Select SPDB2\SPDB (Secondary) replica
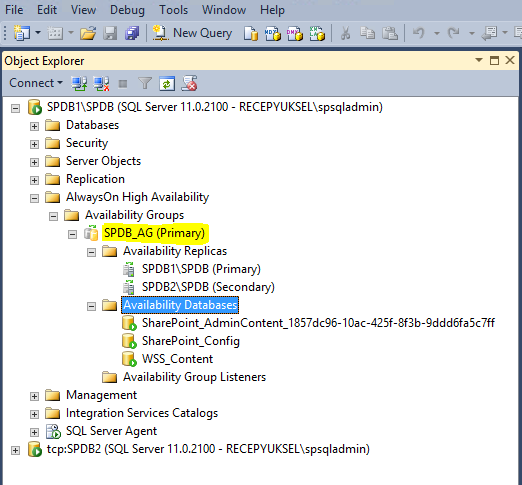The height and width of the screenshot is (485, 522). 208,287
